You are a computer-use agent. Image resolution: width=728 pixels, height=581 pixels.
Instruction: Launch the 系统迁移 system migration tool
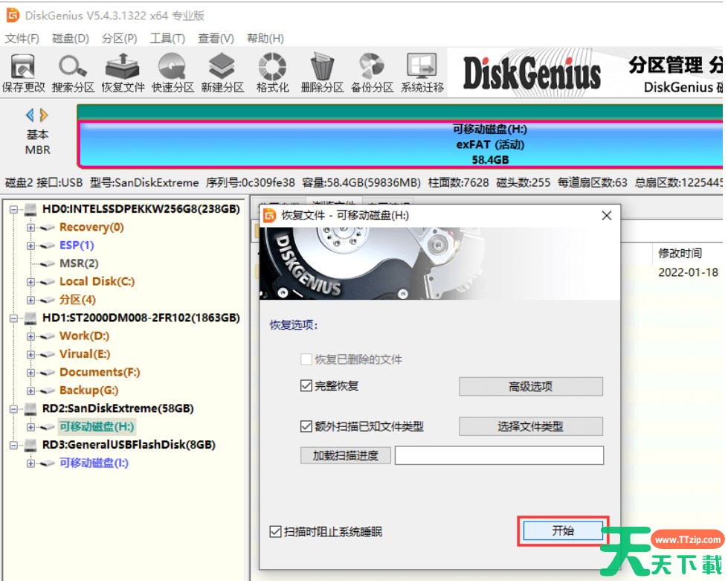[x=422, y=74]
